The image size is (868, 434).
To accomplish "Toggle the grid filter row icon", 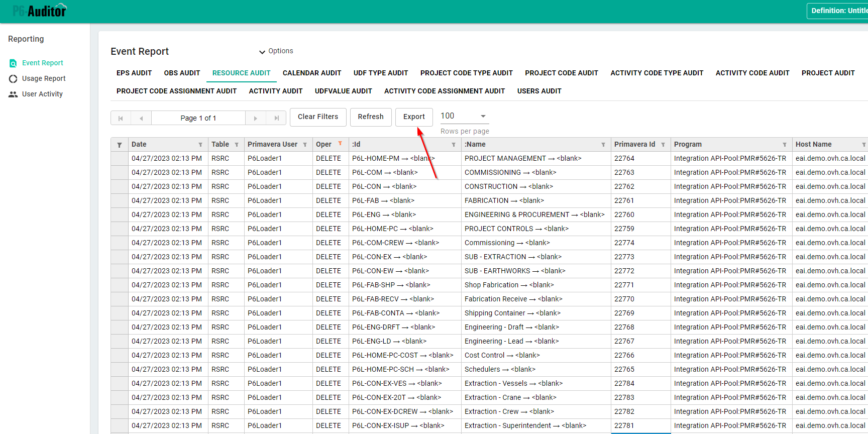I will click(120, 145).
